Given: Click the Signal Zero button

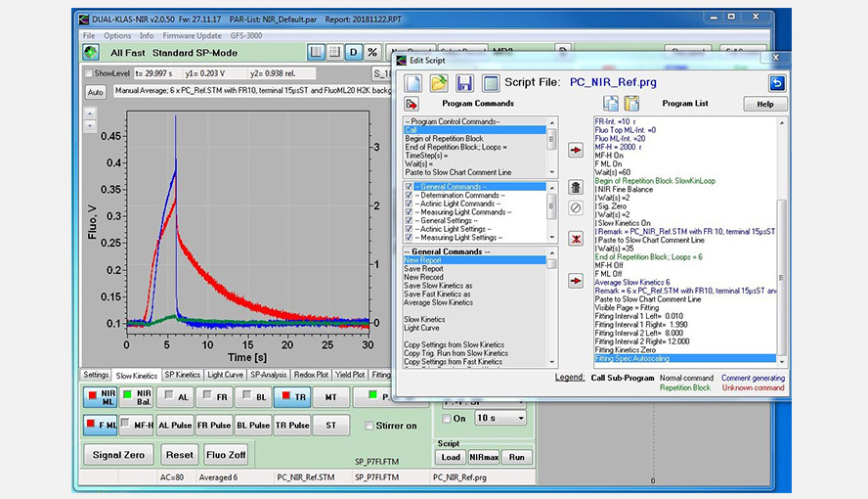Looking at the screenshot, I should coord(118,455).
